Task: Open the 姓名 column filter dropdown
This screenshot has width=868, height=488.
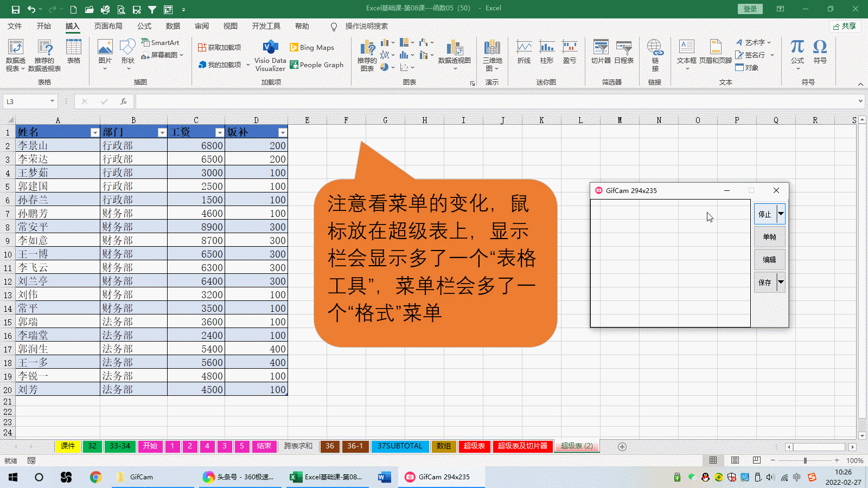Action: click(95, 132)
